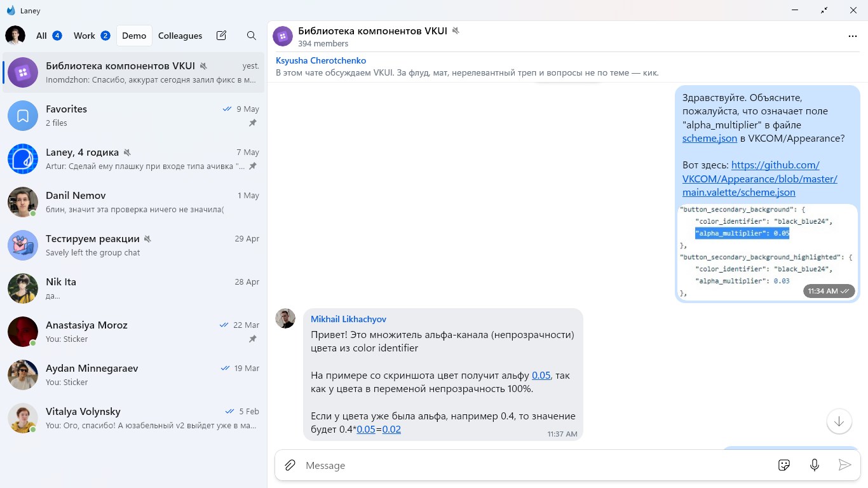Viewport: 868px width, 488px height.
Task: Click Mikhail Likhachyov's message avatar
Action: tap(285, 318)
